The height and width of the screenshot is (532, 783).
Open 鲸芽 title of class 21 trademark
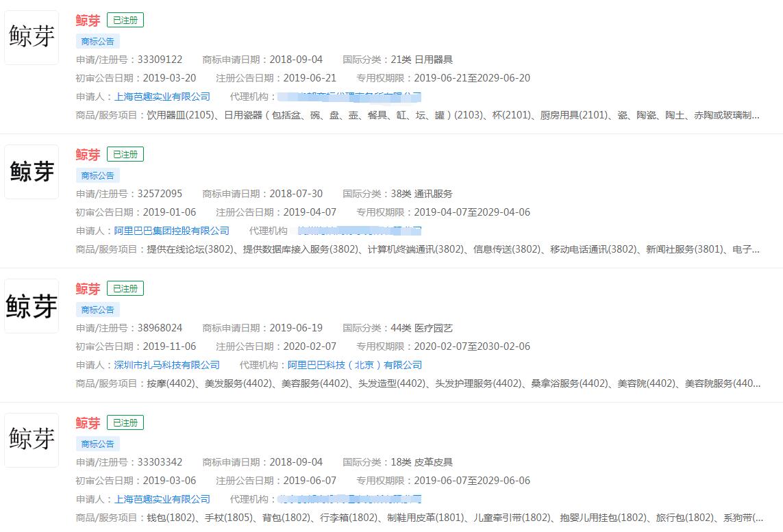[88, 21]
